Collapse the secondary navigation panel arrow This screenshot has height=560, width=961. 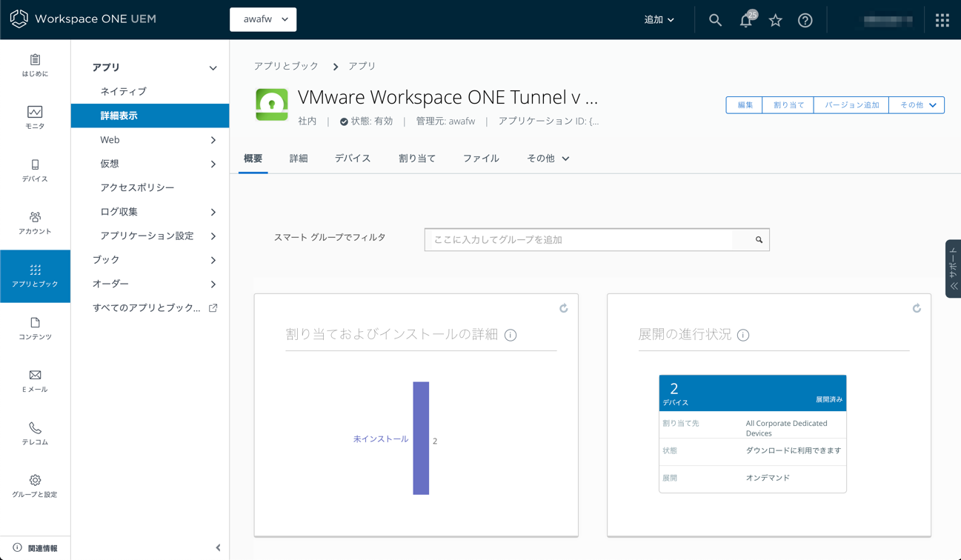[218, 548]
